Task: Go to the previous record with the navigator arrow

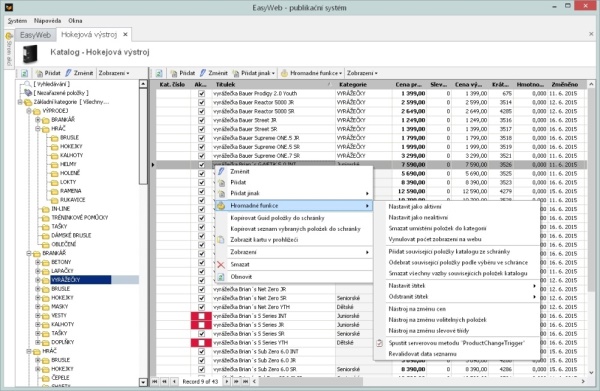Action: pos(174,381)
